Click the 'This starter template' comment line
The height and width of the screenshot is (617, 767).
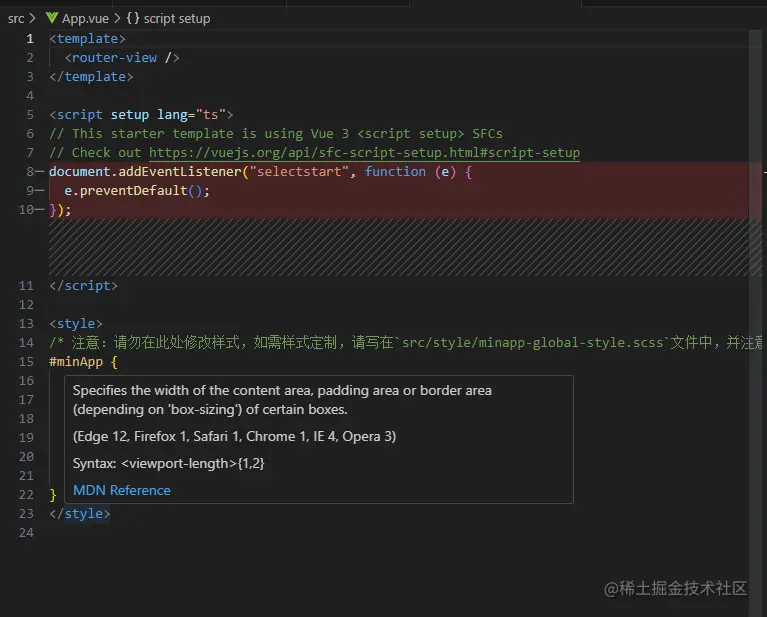click(275, 134)
